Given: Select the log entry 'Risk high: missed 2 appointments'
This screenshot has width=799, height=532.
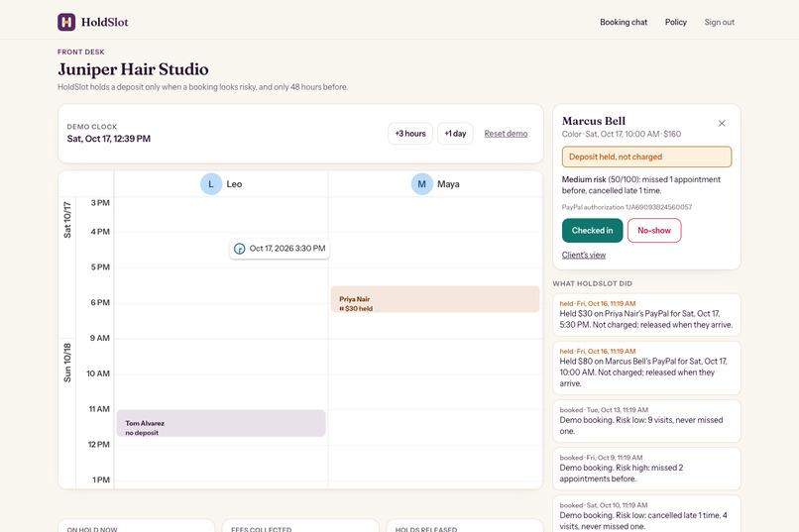Looking at the screenshot, I should click(646, 469).
